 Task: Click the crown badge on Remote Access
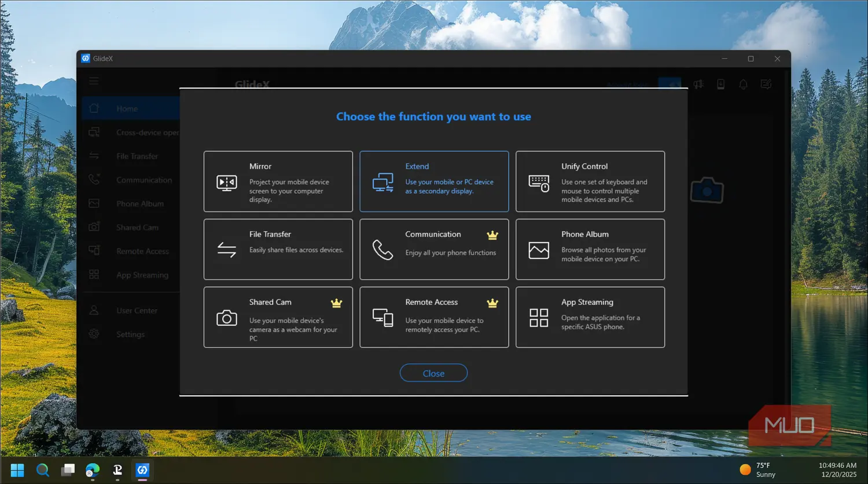point(492,303)
